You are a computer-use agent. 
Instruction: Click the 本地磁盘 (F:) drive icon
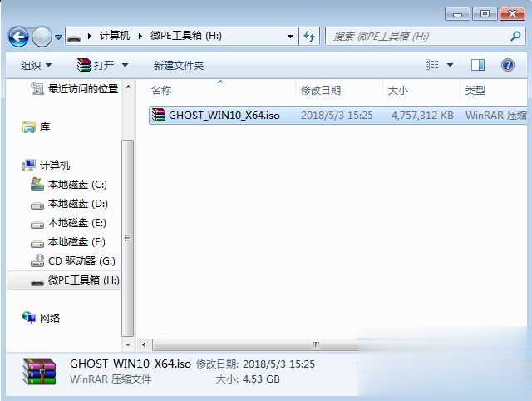37,244
